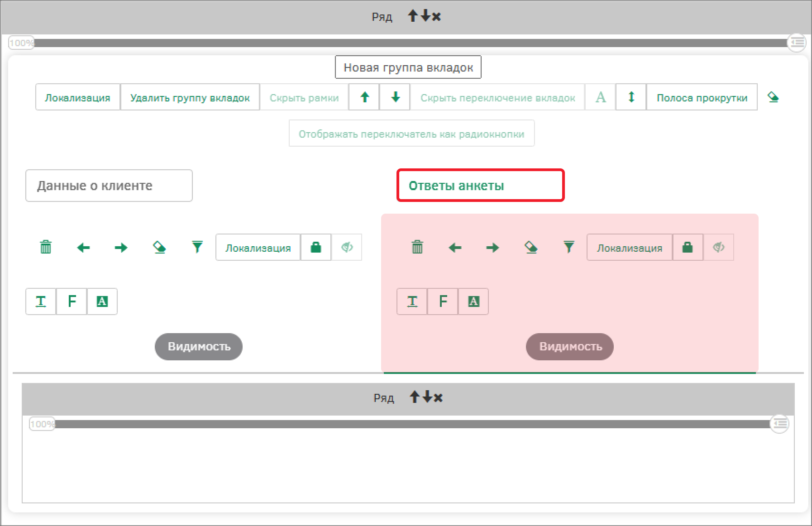The image size is (812, 526).
Task: Click the underlined T text icon in left tab
Action: 41,301
